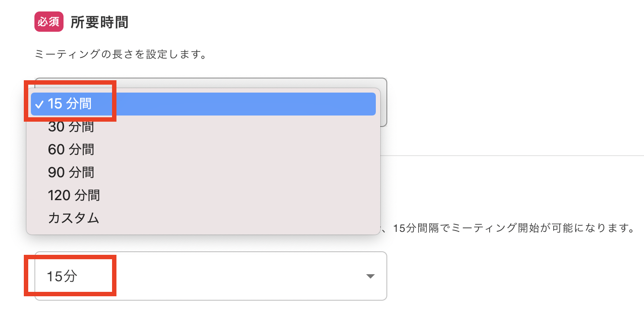Select the checked 15 分間 option
Viewport: 644px width, 328px height.
pyautogui.click(x=70, y=104)
